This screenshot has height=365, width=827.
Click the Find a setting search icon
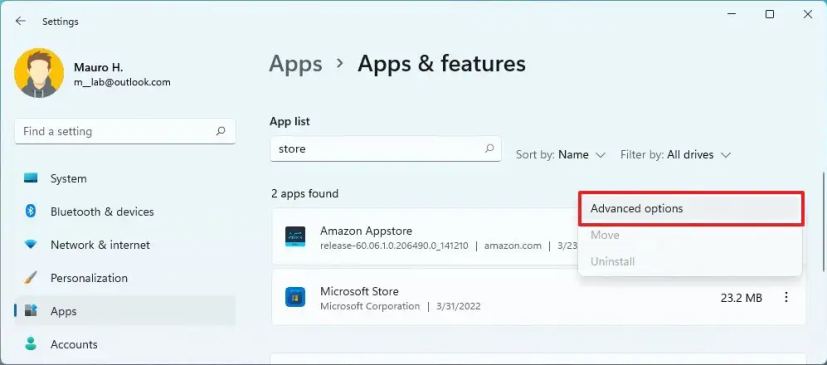pyautogui.click(x=220, y=131)
